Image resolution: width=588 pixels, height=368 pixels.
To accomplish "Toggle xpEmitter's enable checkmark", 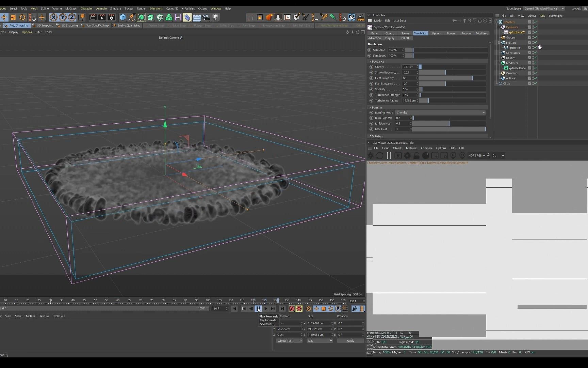I will [x=535, y=48].
